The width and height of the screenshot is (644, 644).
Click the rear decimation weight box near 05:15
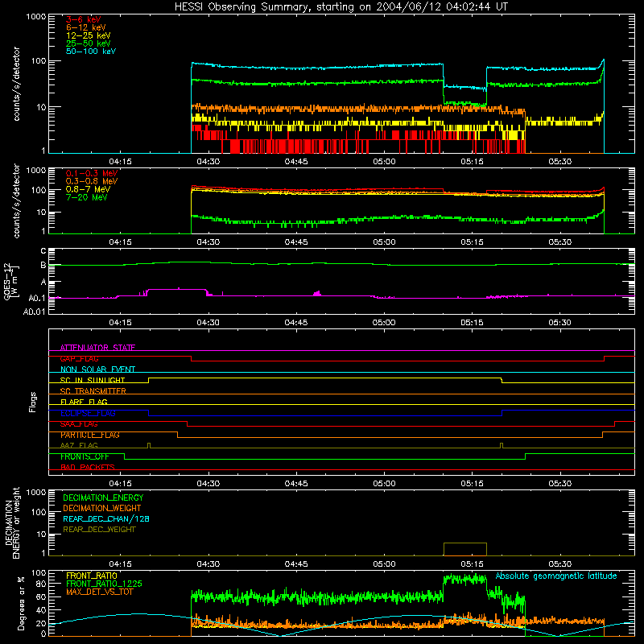pyautogui.click(x=465, y=549)
